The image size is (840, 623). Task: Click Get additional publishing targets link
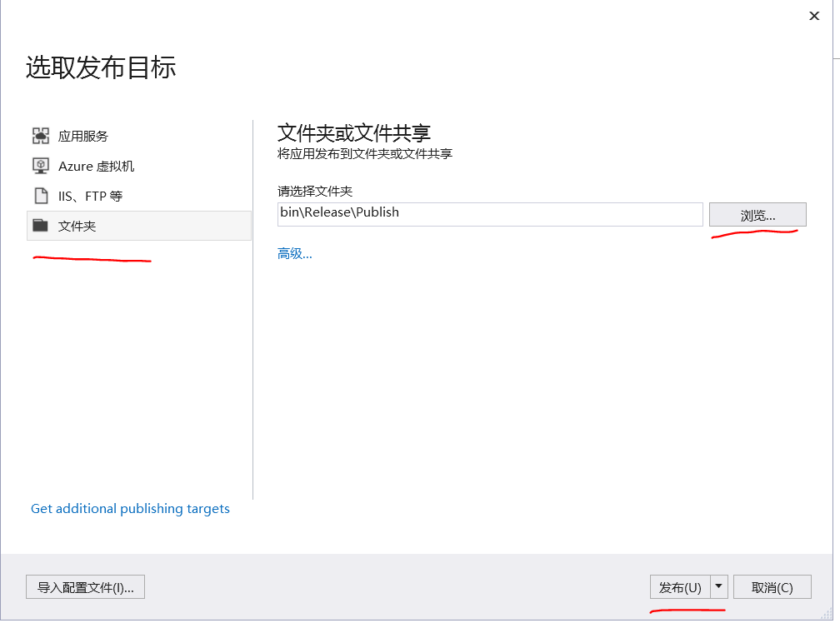[x=130, y=508]
